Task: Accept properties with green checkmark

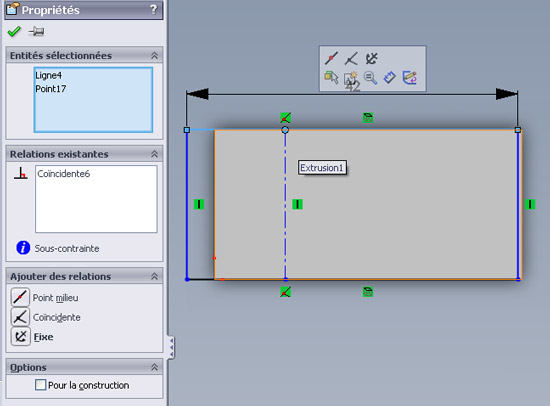Action: pyautogui.click(x=14, y=32)
